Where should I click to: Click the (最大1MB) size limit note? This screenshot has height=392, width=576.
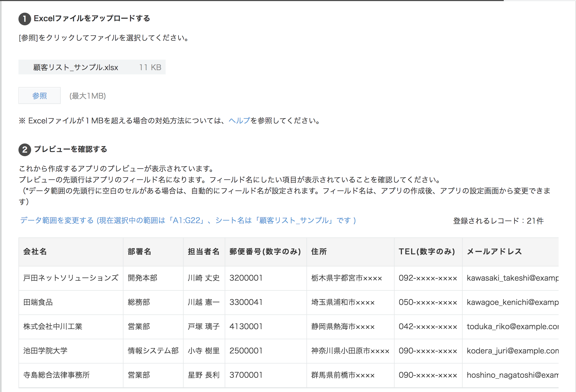(88, 96)
